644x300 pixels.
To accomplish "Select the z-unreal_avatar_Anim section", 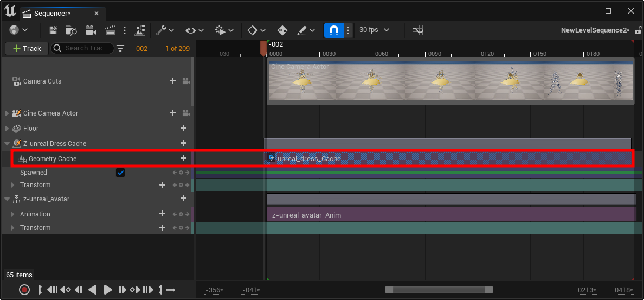I will point(452,215).
